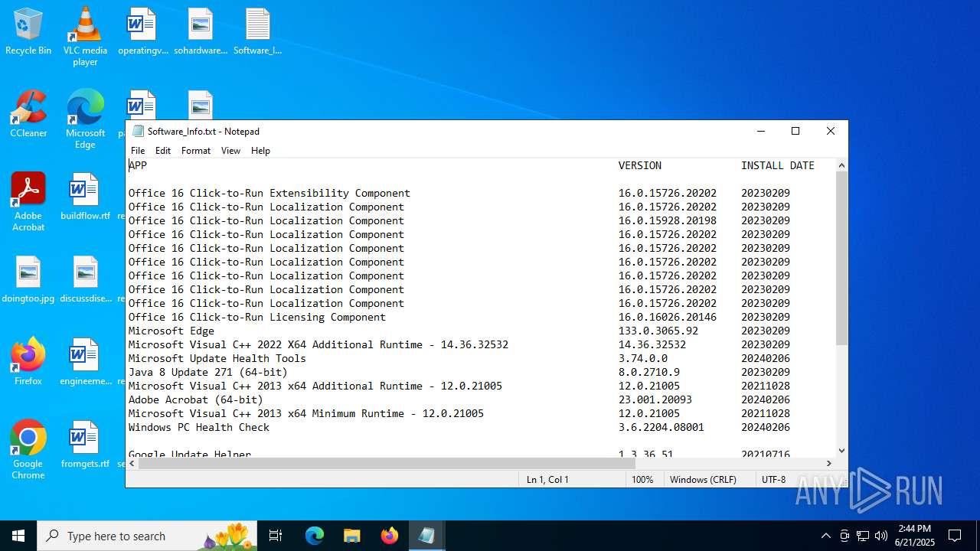Select doingtoo.jpg desktop file

pyautogui.click(x=28, y=280)
